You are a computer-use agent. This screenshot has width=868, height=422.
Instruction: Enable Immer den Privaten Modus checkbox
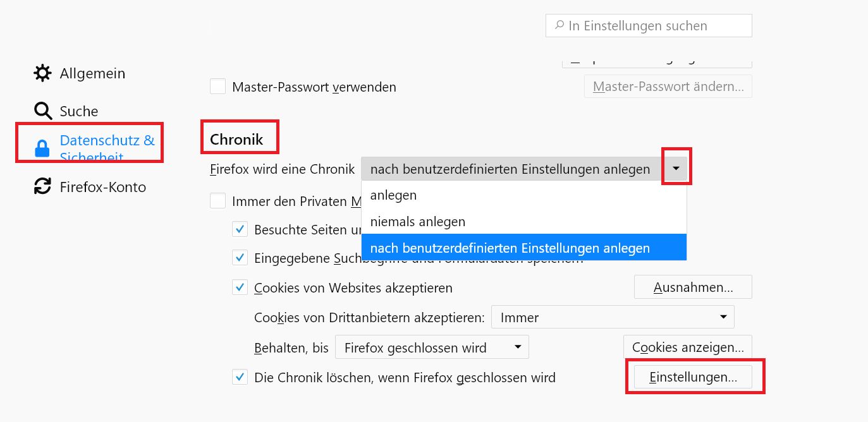(218, 202)
